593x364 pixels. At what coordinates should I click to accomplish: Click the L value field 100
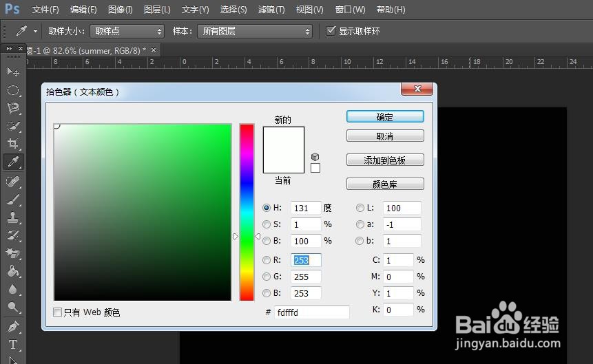(402, 208)
